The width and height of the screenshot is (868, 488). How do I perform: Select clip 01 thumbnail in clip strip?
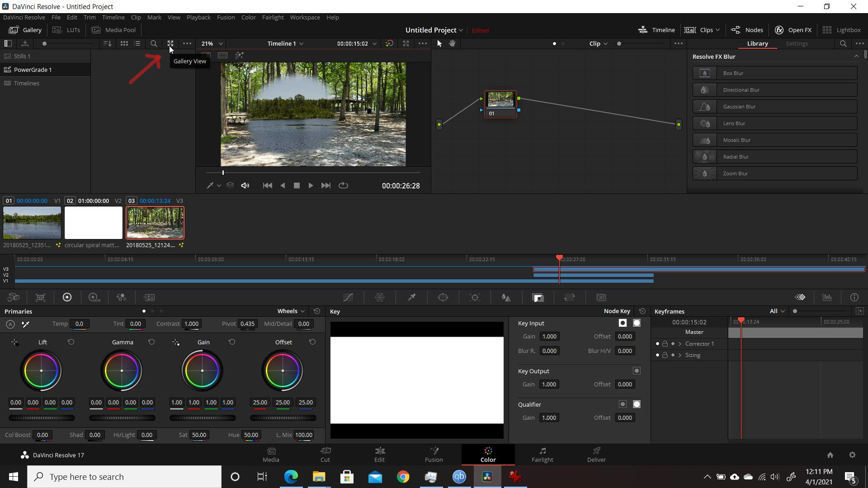click(32, 223)
